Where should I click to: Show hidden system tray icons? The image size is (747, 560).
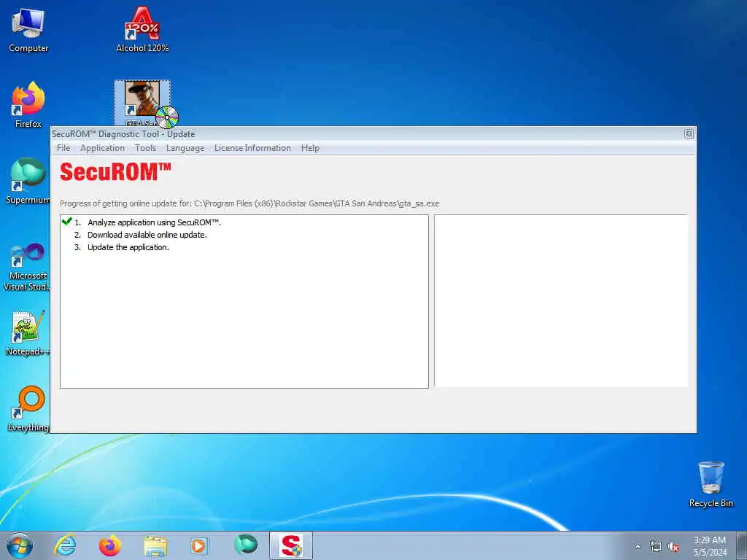638,547
